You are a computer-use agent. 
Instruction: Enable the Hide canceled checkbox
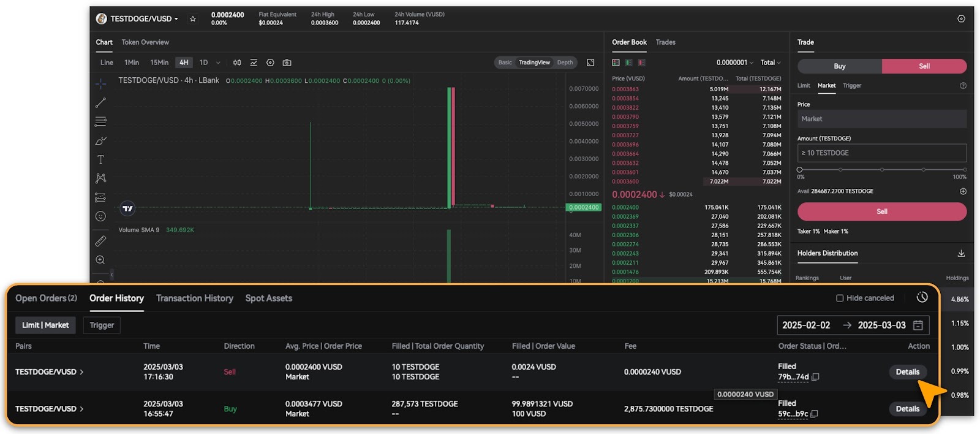[x=840, y=299]
